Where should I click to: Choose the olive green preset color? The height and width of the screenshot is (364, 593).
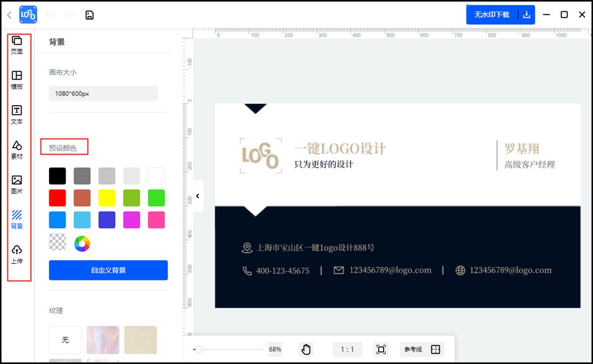tap(131, 198)
